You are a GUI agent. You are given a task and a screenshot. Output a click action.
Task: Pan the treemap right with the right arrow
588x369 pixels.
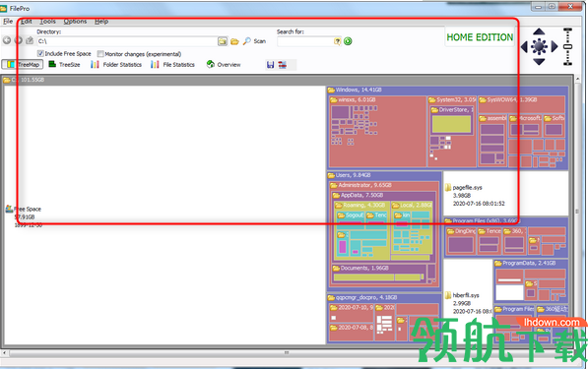(555, 47)
